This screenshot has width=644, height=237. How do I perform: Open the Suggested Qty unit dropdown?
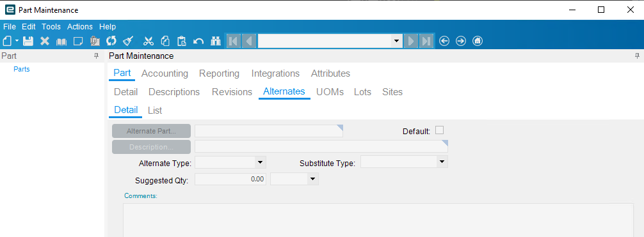pyautogui.click(x=312, y=179)
